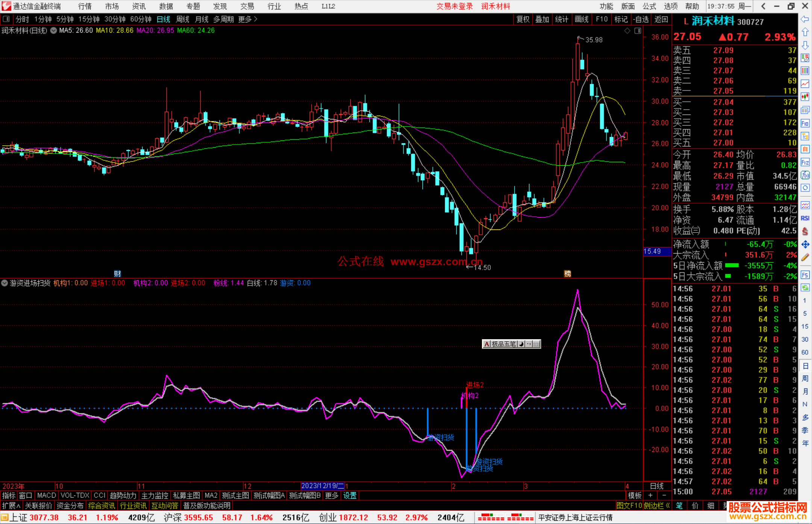
Task: Open the F10 company info sidebar icon
Action: pyautogui.click(x=805, y=123)
